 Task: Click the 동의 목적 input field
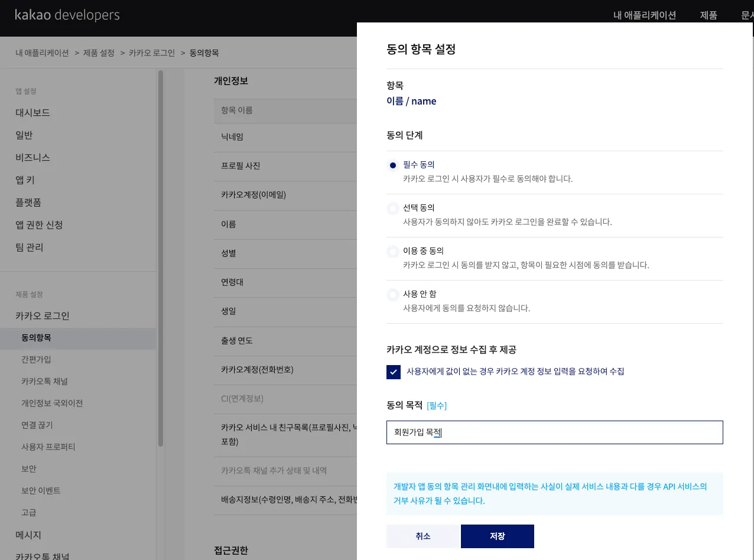pos(555,432)
